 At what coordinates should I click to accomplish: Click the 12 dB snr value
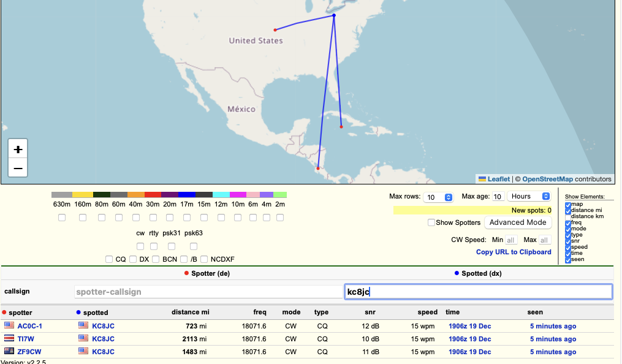(371, 326)
